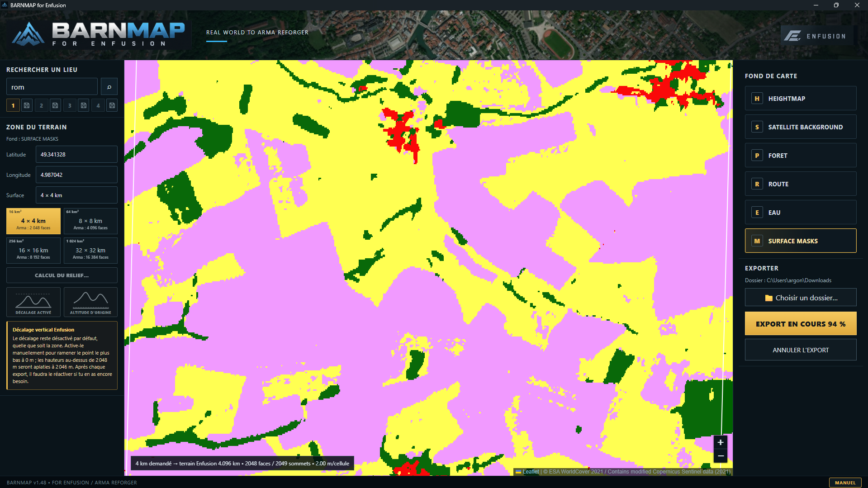Click the M icon for Surface Masks
The height and width of the screenshot is (488, 868).
coord(757,241)
